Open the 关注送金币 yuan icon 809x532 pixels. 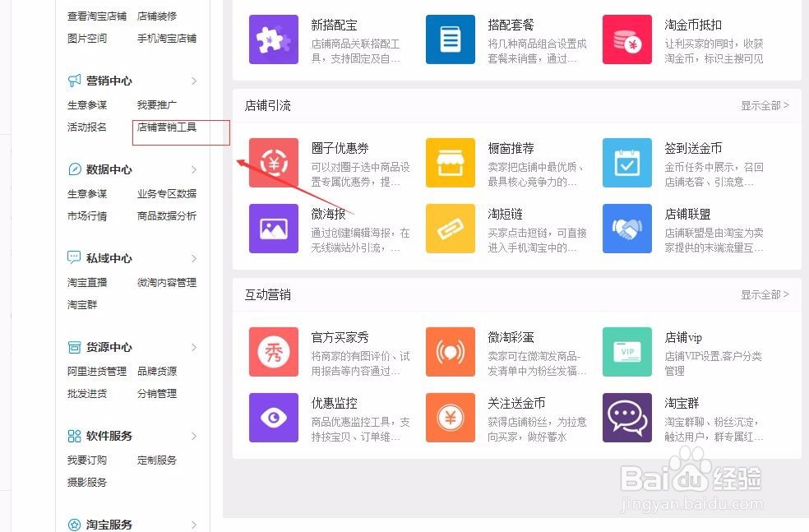tap(450, 418)
